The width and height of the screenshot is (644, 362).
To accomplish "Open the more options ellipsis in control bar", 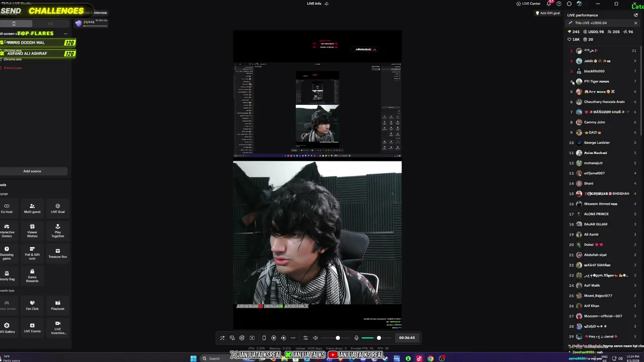I will [x=293, y=338].
